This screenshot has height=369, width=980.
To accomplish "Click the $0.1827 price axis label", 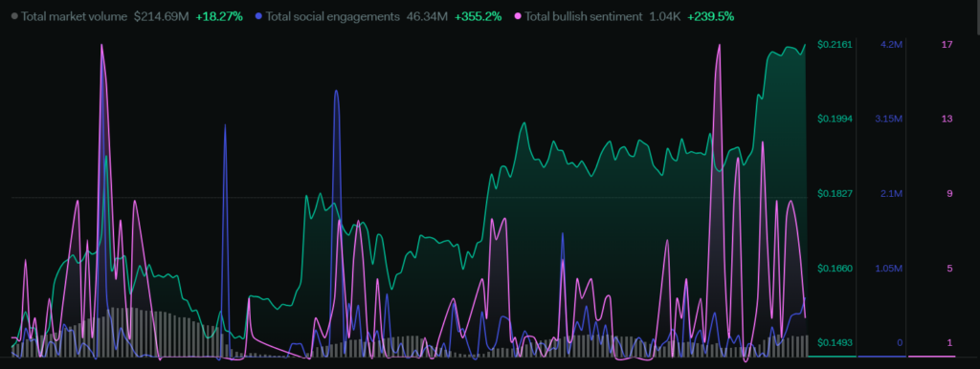I will tap(835, 193).
